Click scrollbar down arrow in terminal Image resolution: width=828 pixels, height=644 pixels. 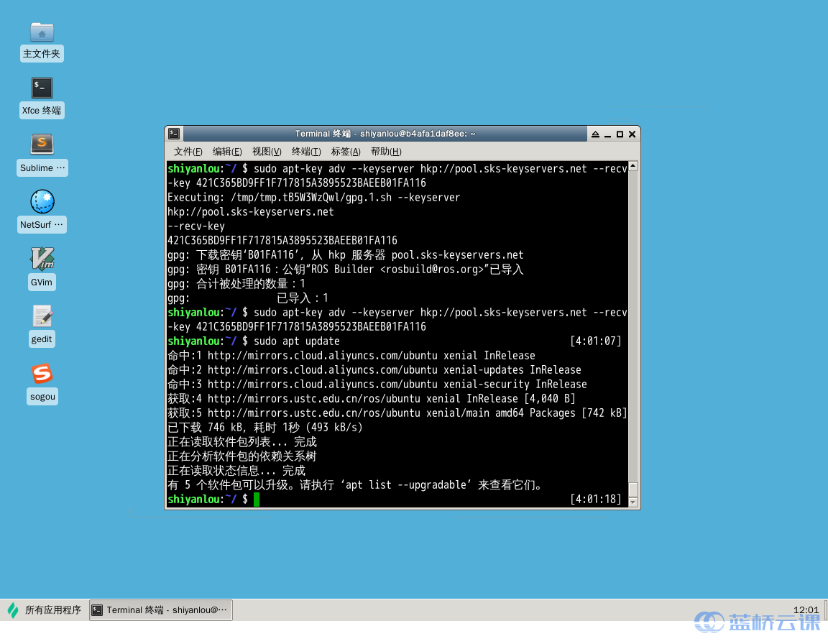pyautogui.click(x=633, y=502)
